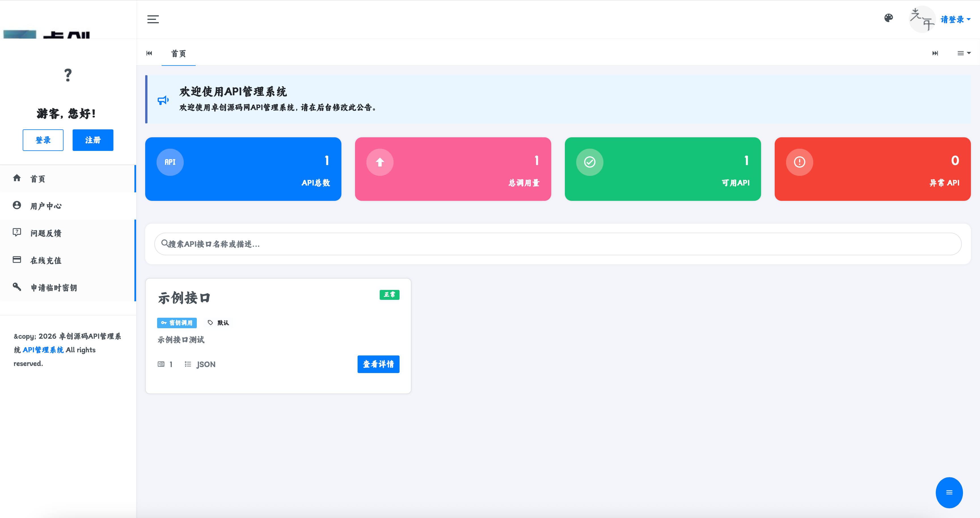Click the question bubble icon beside 问题反馈
Screen dimensions: 980x518
pyautogui.click(x=17, y=232)
